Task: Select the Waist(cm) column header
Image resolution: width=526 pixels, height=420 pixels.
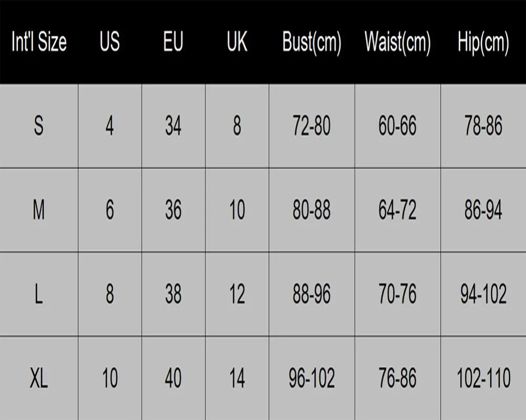Action: click(398, 42)
